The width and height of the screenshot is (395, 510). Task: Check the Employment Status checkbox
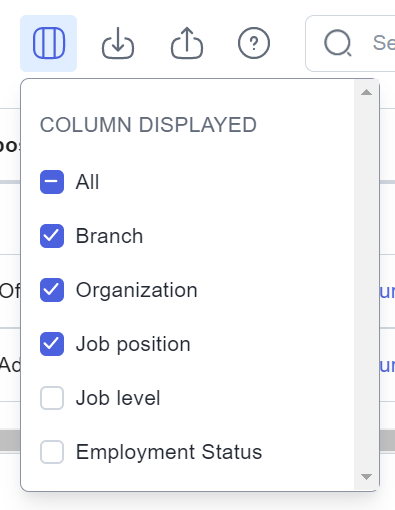pyautogui.click(x=52, y=452)
